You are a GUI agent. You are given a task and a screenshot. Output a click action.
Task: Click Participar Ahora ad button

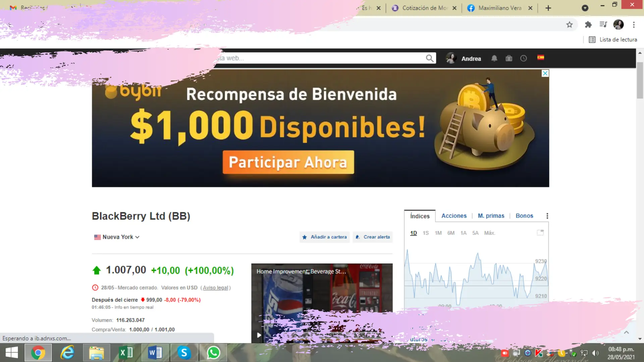(x=288, y=162)
